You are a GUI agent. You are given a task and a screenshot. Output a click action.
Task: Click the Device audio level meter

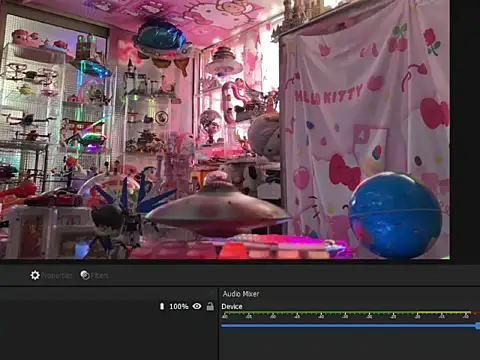350,315
